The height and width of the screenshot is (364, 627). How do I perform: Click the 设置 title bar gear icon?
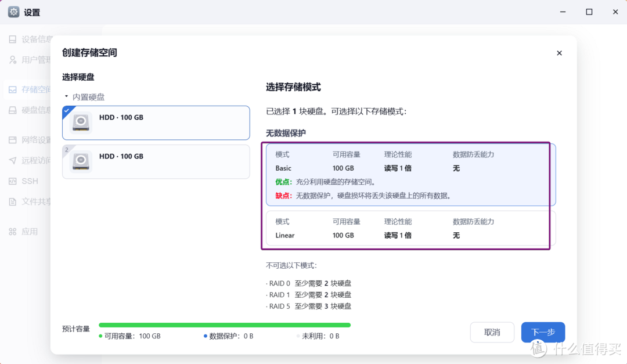[13, 12]
